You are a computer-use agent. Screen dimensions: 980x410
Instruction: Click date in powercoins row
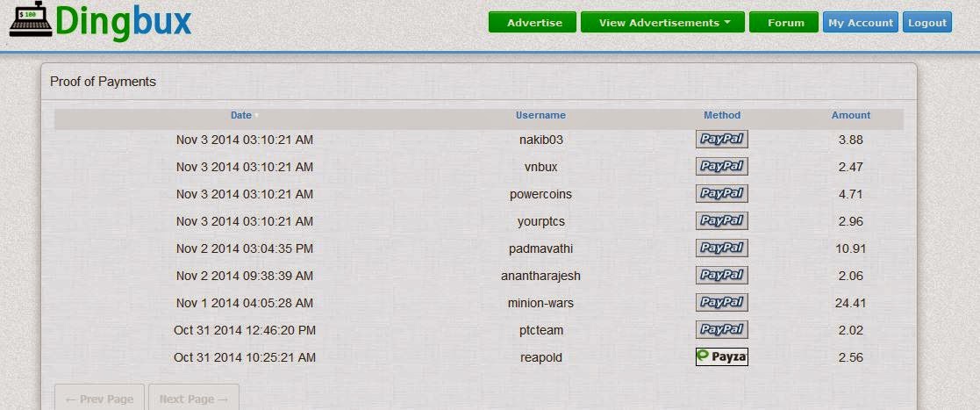tap(245, 194)
